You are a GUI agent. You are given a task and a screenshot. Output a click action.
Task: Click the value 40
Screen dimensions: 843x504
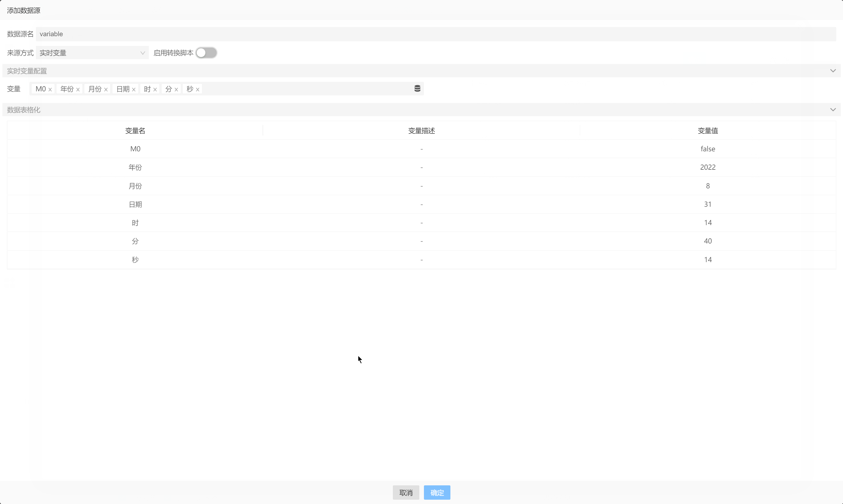[708, 241]
